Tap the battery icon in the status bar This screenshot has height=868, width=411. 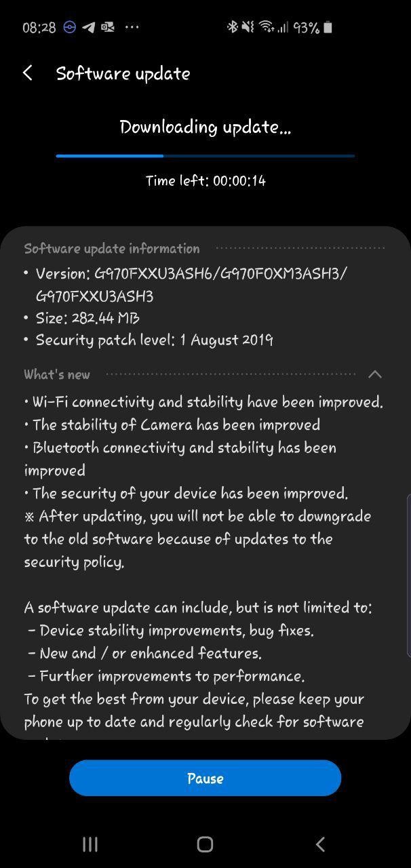(x=328, y=27)
